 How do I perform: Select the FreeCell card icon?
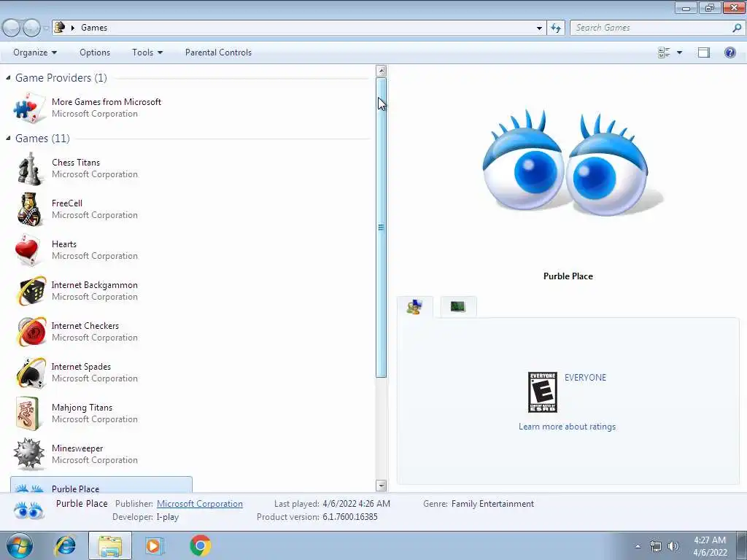[x=29, y=209]
